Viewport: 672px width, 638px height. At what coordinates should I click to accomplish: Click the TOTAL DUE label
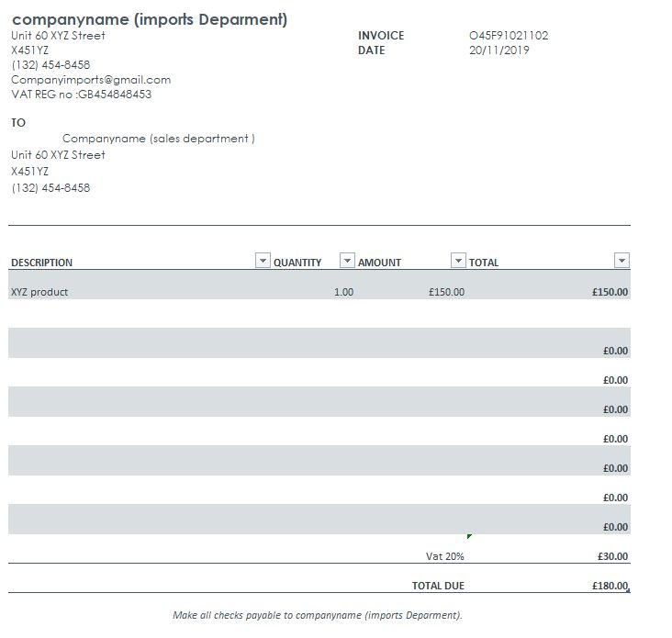(438, 586)
